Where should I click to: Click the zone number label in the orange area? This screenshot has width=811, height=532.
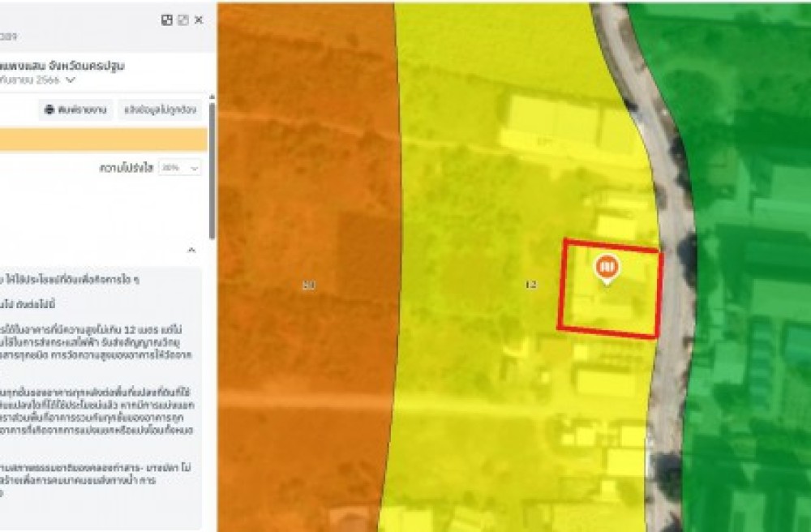[x=309, y=285]
